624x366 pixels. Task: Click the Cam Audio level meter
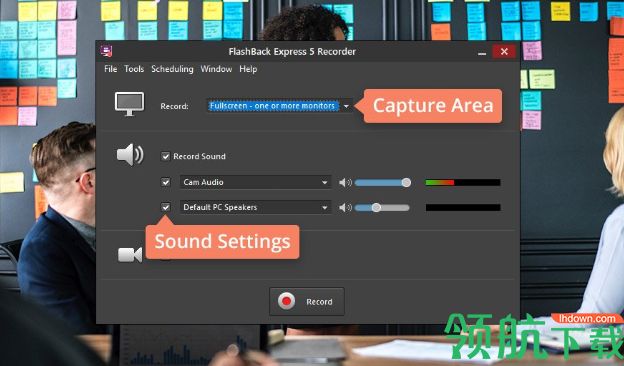pos(463,183)
